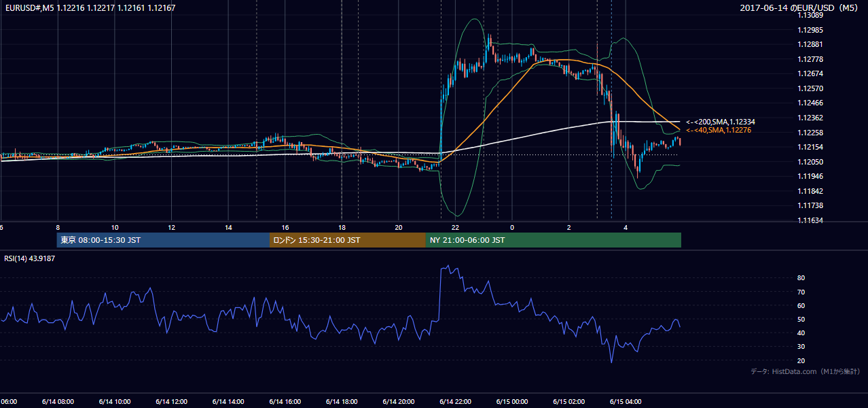Click RSI axis level 70
This screenshot has width=868, height=408.
[x=801, y=292]
